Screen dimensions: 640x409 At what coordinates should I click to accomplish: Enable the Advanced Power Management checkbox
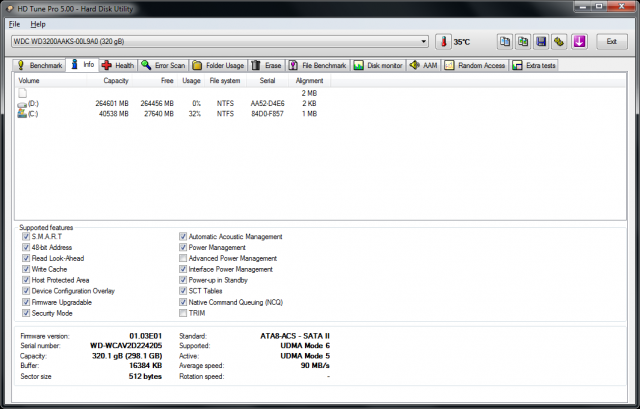pyautogui.click(x=182, y=258)
